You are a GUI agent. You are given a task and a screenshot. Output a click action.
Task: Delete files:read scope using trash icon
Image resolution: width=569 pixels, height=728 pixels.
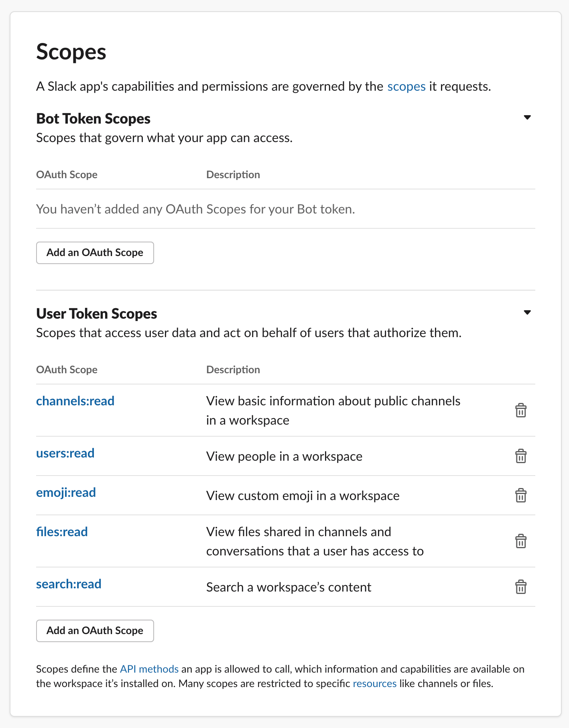520,541
